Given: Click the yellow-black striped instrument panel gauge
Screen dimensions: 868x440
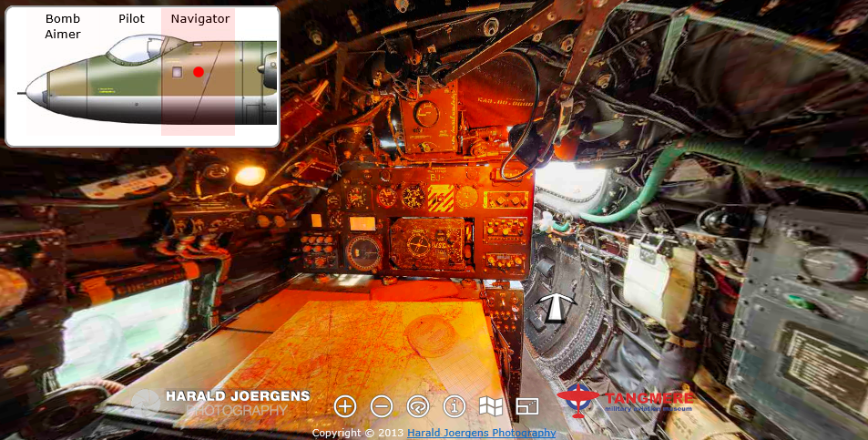Looking at the screenshot, I should point(441,197).
